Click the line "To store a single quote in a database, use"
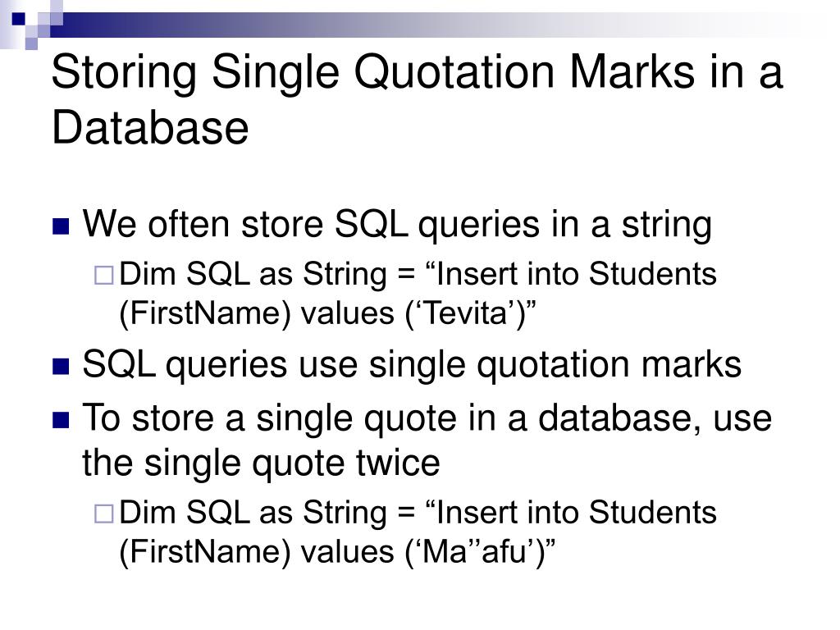This screenshot has width=840, height=630. [x=427, y=418]
